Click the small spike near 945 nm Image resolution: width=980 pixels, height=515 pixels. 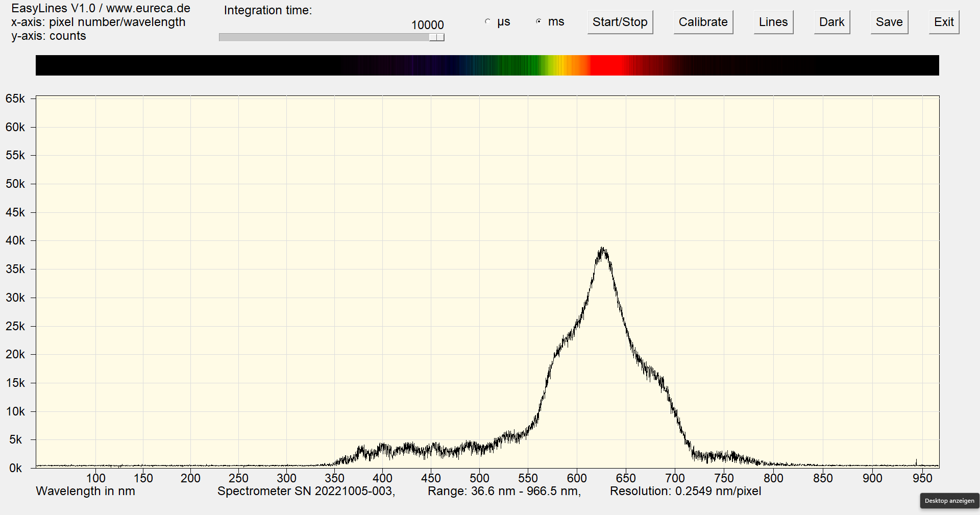[916, 462]
